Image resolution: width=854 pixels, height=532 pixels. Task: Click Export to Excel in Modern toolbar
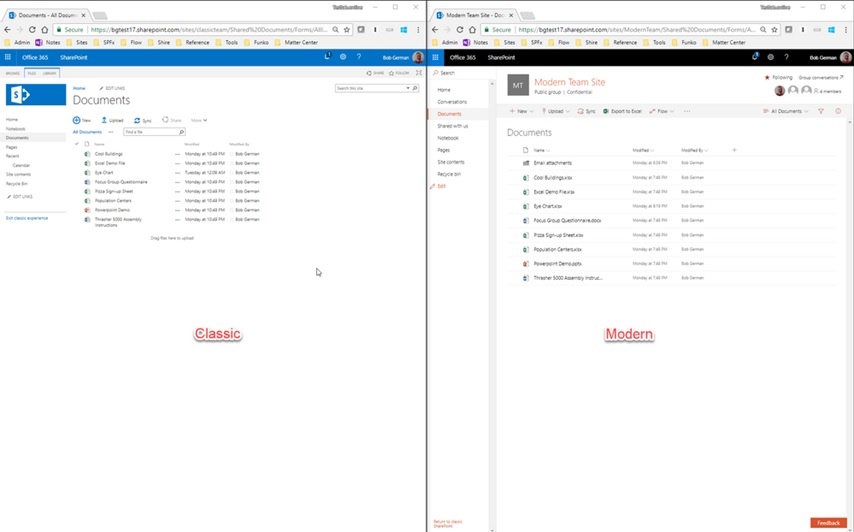(x=622, y=111)
